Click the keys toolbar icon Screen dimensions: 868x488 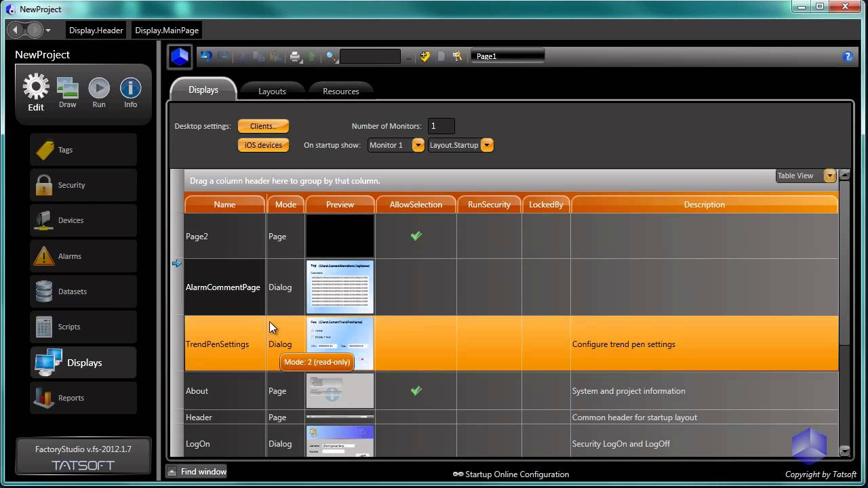457,56
